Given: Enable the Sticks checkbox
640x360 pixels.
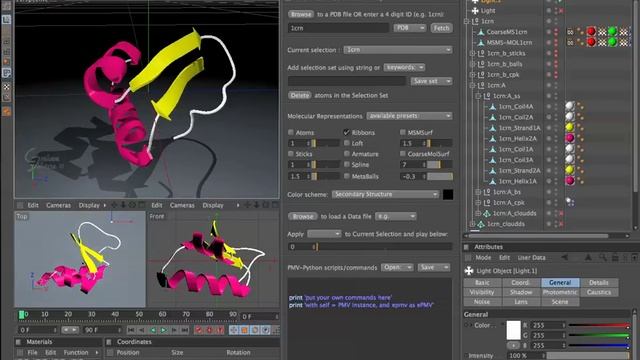Looking at the screenshot, I should click(291, 154).
